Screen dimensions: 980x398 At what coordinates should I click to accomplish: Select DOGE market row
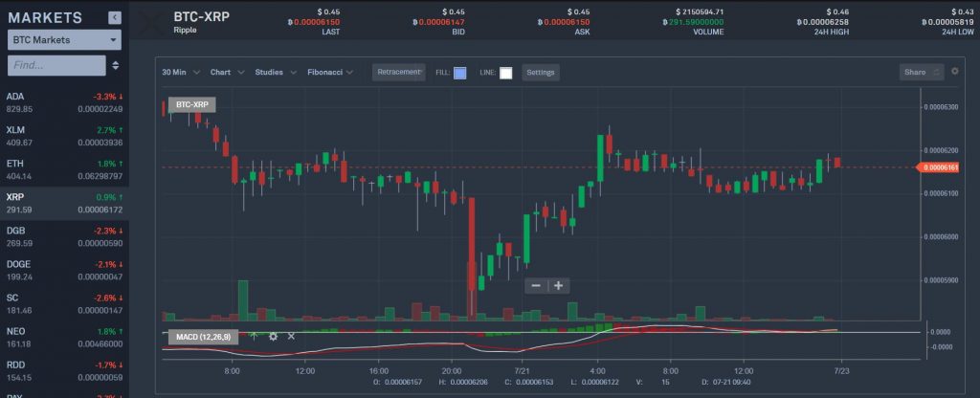point(64,271)
